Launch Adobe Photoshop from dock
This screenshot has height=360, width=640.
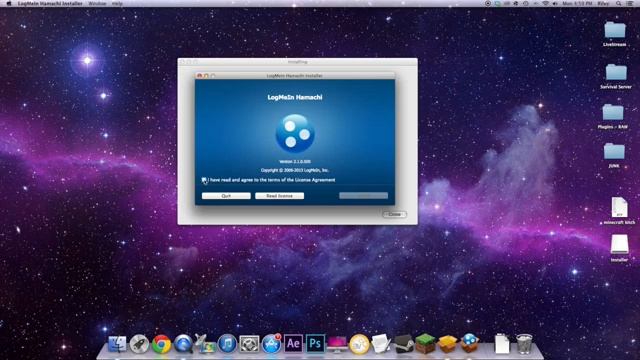point(315,344)
